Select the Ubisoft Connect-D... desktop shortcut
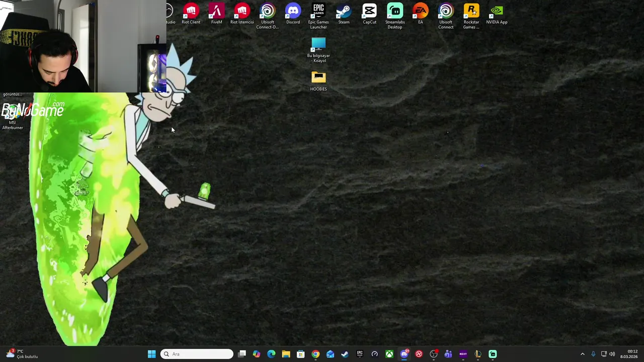The height and width of the screenshot is (362, 644). [268, 16]
